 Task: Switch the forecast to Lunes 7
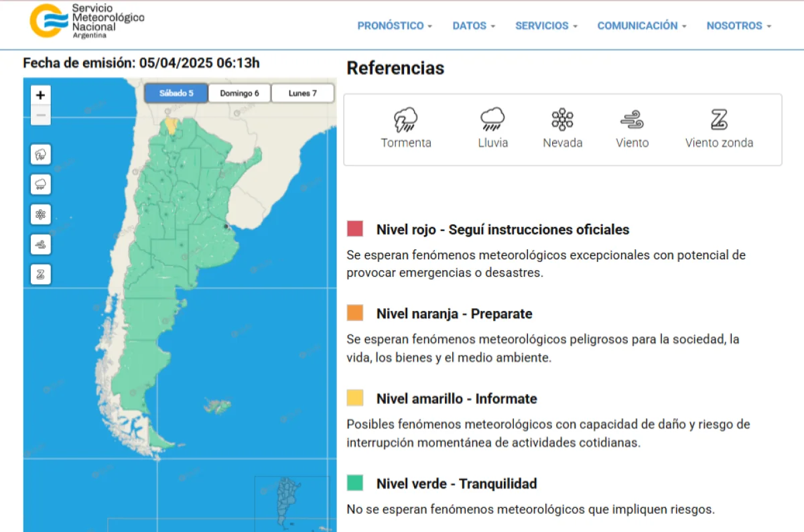pos(302,93)
